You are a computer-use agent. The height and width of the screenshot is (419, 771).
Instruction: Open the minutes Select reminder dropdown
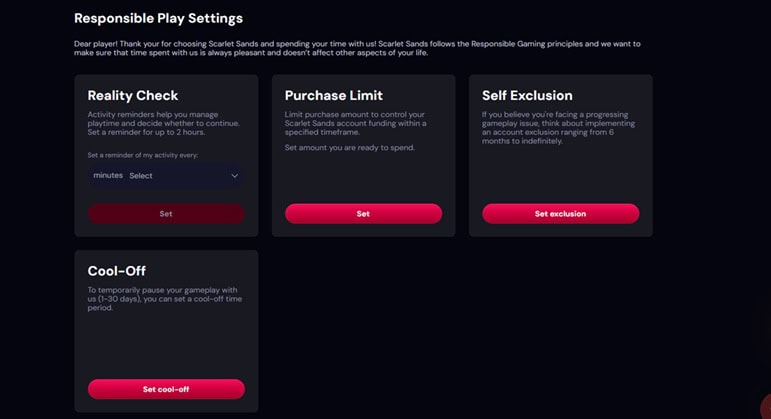pos(166,176)
